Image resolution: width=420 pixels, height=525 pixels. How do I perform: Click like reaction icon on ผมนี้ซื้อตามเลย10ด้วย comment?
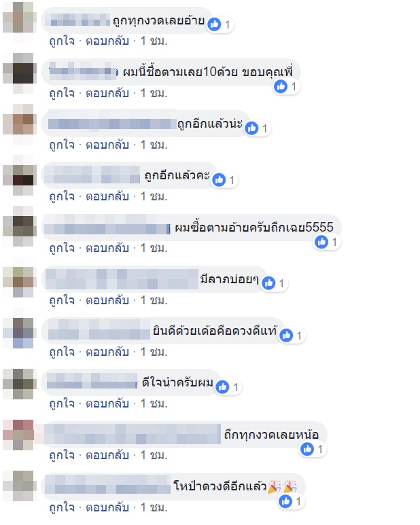pyautogui.click(x=281, y=86)
